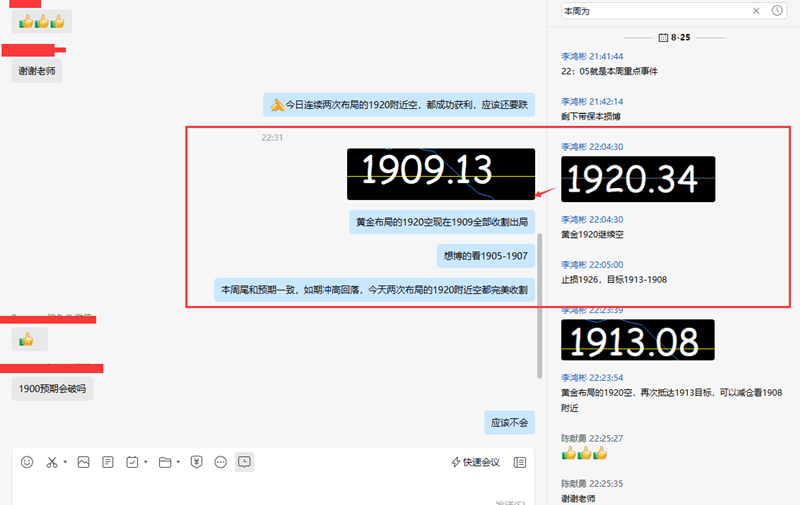Screen dimensions: 800x505
Task: Select the triple thumbs-up message at top
Action: point(42,21)
